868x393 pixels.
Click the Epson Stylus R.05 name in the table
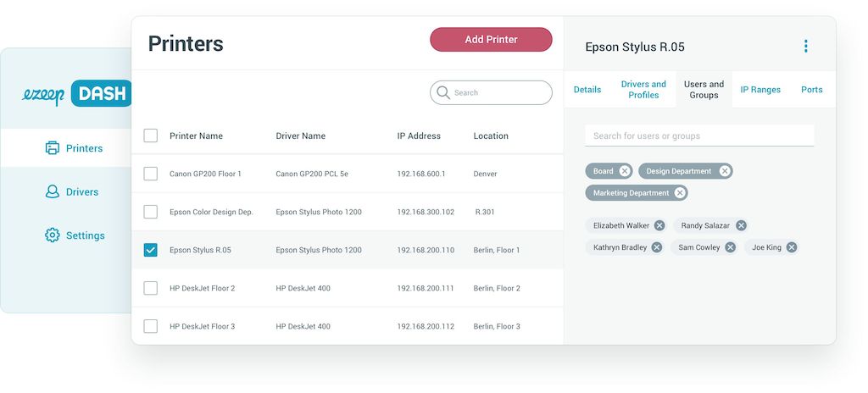click(200, 250)
